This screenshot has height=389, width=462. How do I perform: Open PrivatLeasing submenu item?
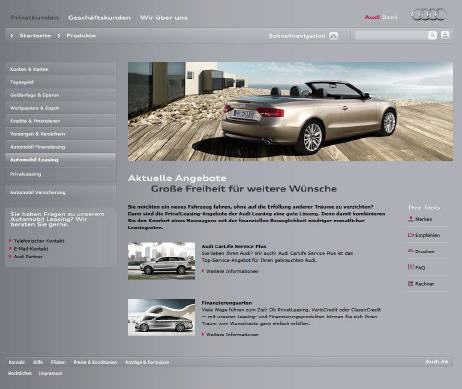[x=61, y=174]
